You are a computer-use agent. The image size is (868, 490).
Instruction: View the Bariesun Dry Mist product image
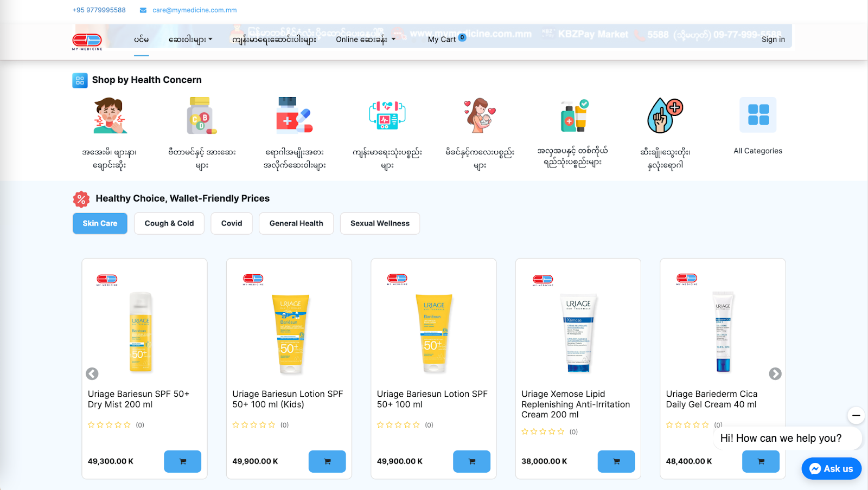click(141, 332)
